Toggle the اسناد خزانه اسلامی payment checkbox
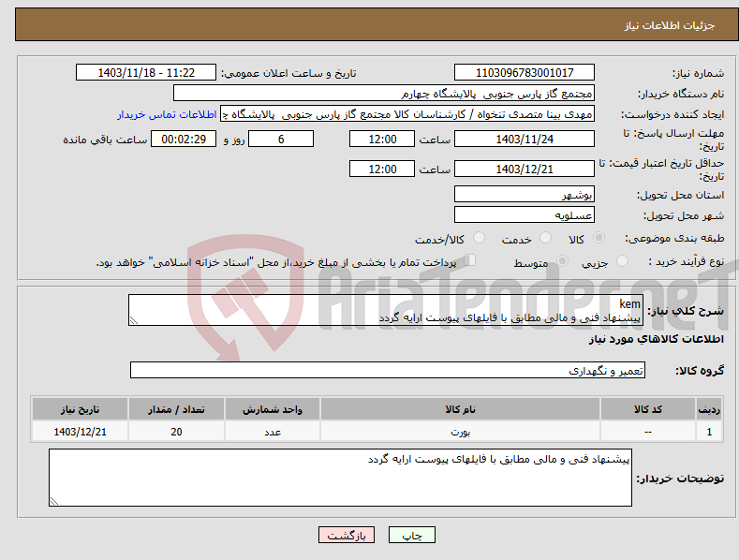 click(x=469, y=260)
